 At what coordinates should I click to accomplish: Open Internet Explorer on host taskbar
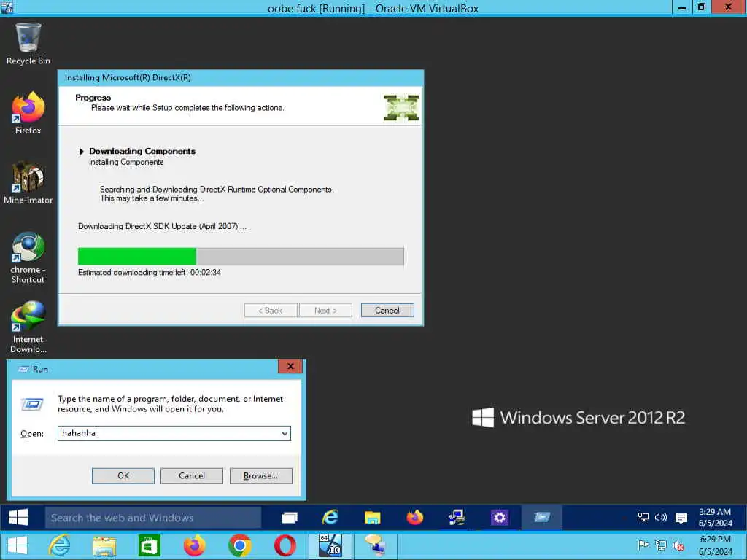[60, 545]
